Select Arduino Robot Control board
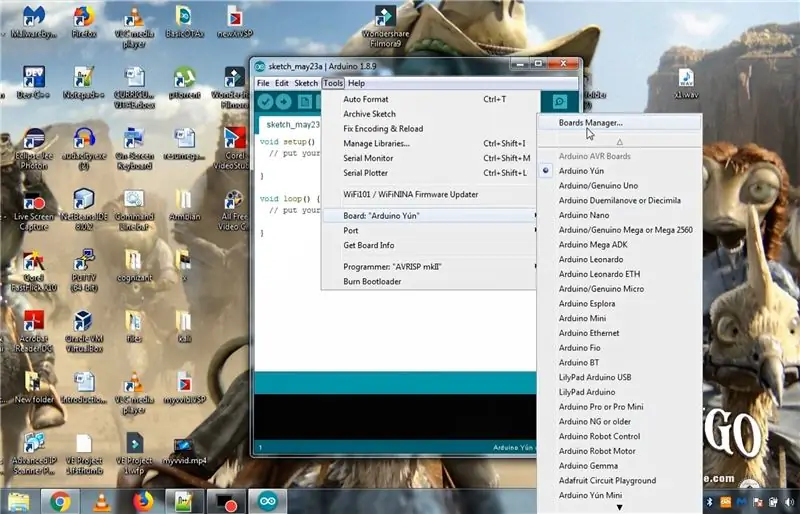800x514 pixels. [619, 436]
